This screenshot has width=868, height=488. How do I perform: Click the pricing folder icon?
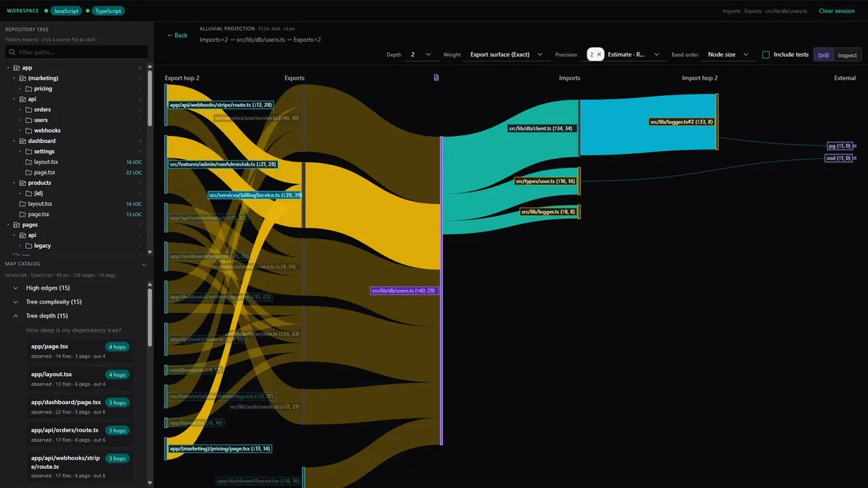[x=27, y=88]
